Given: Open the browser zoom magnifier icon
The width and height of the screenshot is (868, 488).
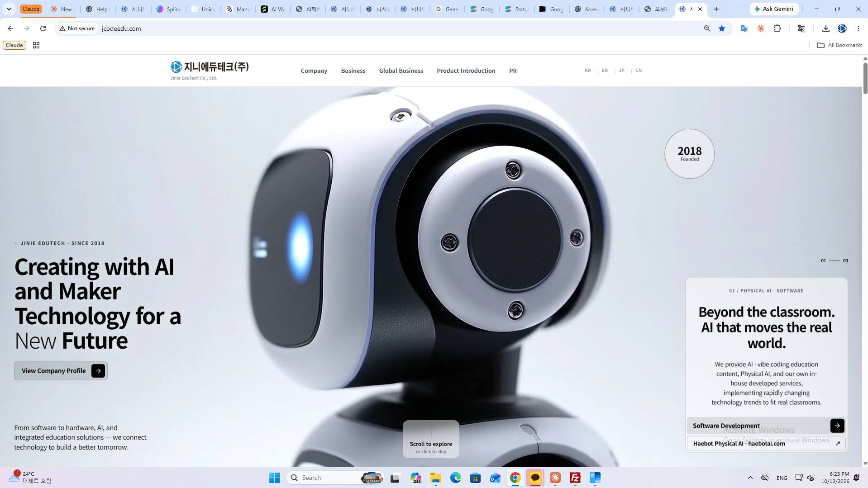Looking at the screenshot, I should pyautogui.click(x=707, y=28).
